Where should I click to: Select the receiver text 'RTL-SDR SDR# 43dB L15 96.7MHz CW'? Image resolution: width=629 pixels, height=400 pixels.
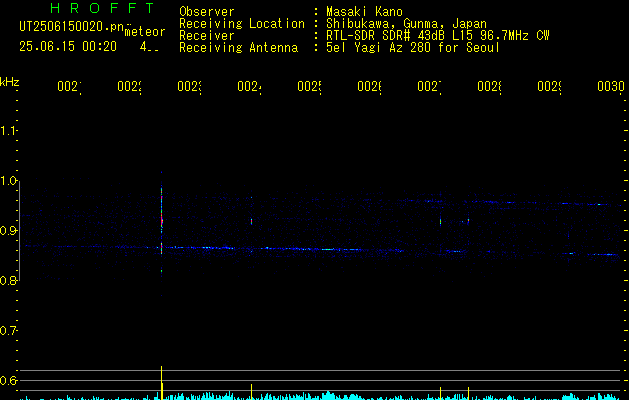[x=438, y=36]
